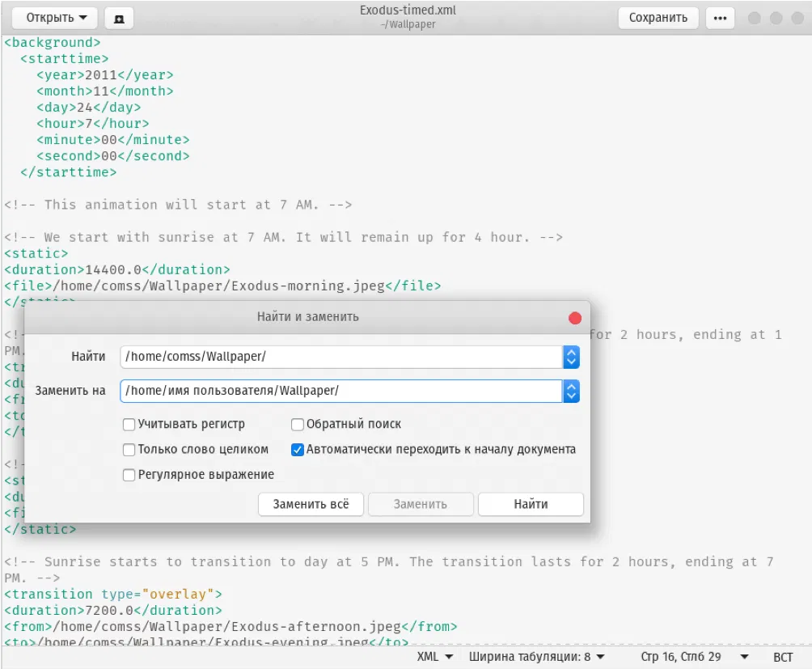Click the Найти search input field

point(341,357)
